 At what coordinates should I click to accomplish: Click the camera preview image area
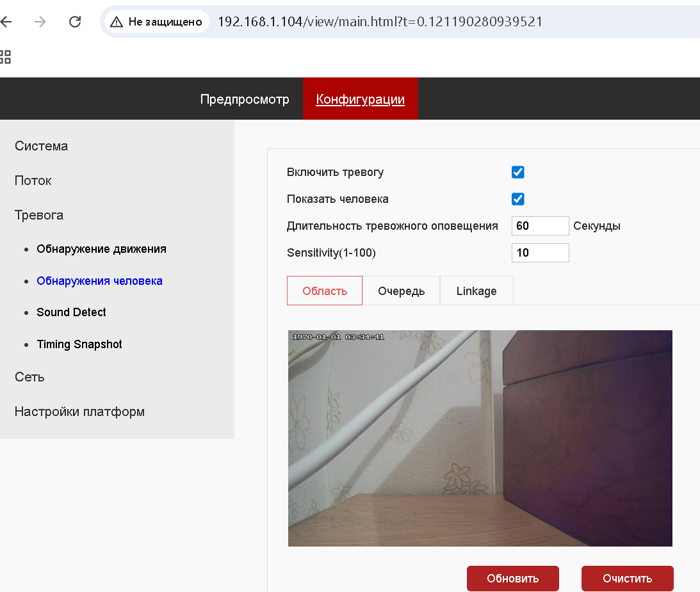pyautogui.click(x=480, y=438)
